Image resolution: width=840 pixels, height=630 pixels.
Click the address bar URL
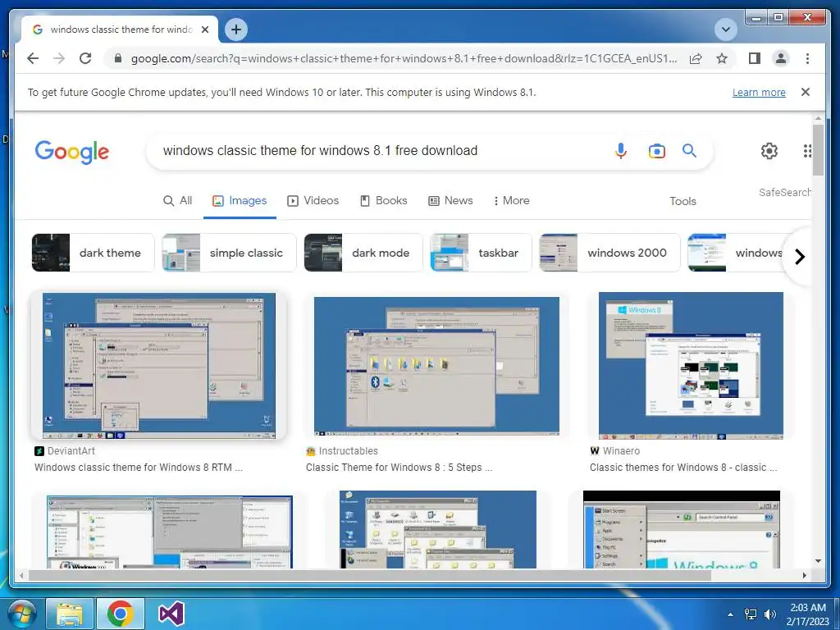point(404,58)
